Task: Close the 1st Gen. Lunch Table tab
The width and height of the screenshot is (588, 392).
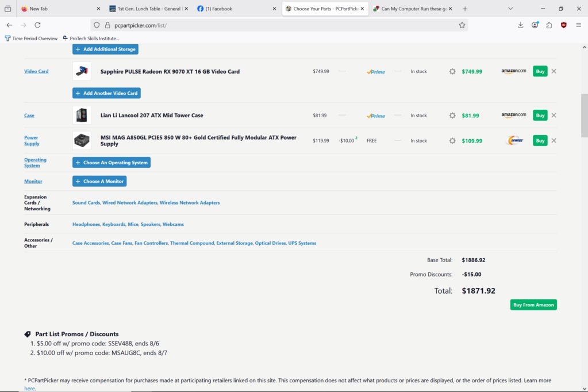Action: coord(186,9)
